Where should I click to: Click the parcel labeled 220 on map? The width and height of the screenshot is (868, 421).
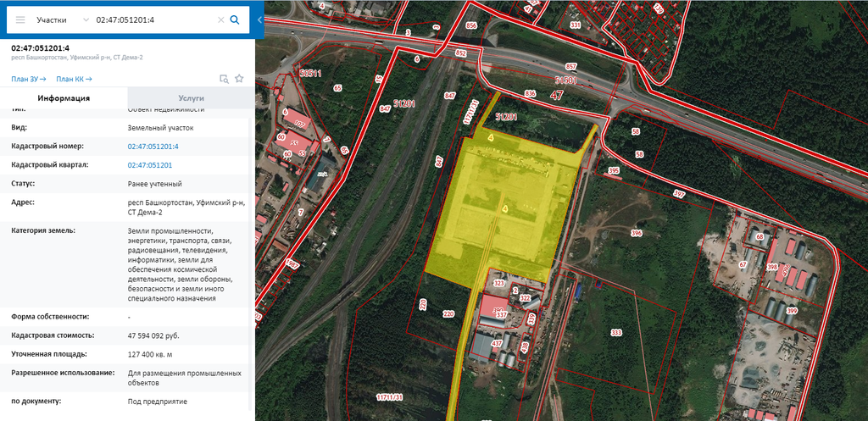coord(448,313)
